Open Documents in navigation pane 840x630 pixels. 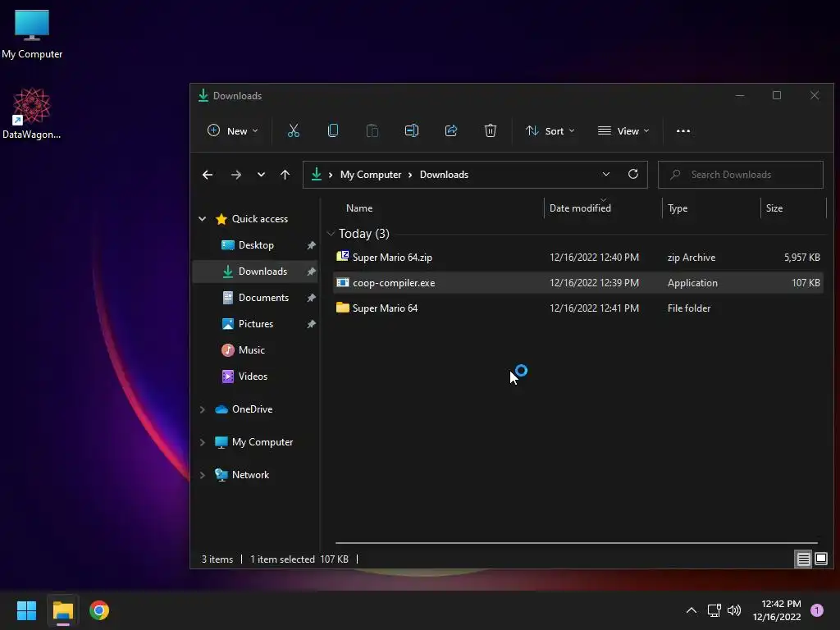pos(263,298)
